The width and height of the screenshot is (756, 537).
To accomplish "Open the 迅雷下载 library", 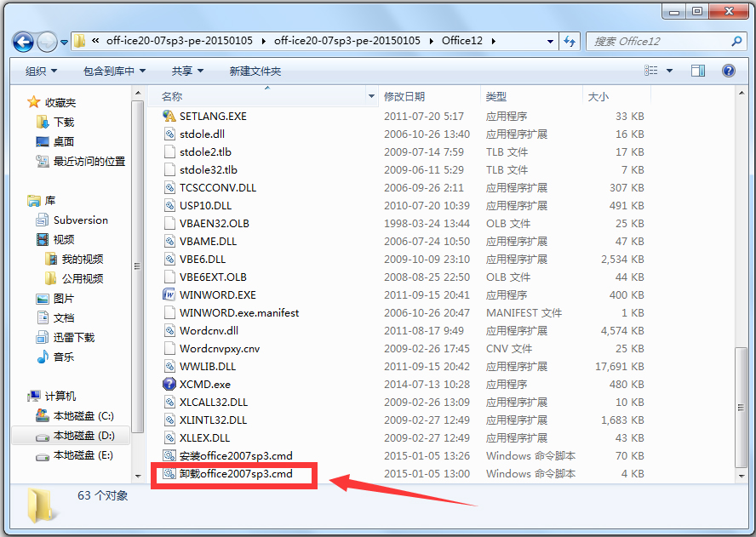I will (x=66, y=337).
